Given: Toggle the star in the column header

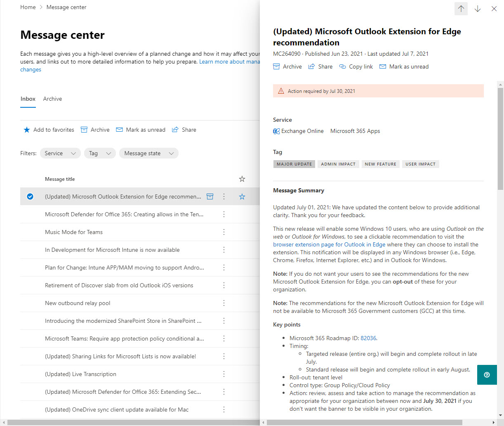Looking at the screenshot, I should coord(242,179).
